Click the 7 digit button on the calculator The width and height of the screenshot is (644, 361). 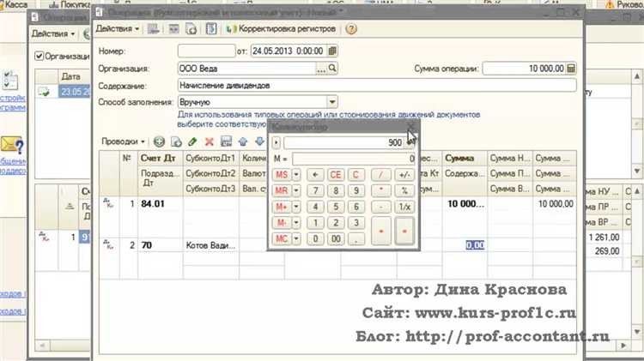[x=315, y=190]
